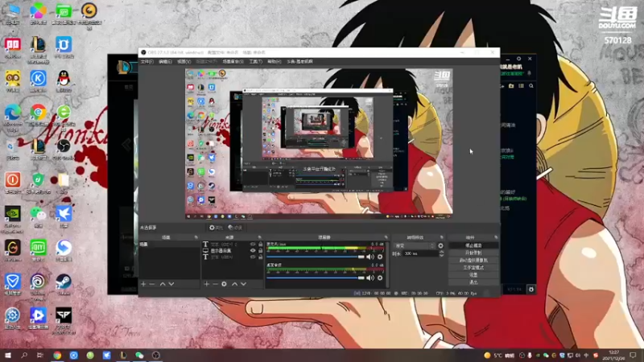Open the microphone track's audio settings gear
644x362 pixels.
click(x=380, y=257)
